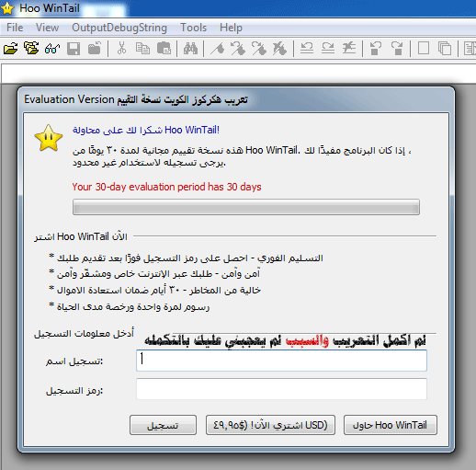Click the jump down arrow icon
Image resolution: width=476 pixels, height=470 pixels.
397,49
